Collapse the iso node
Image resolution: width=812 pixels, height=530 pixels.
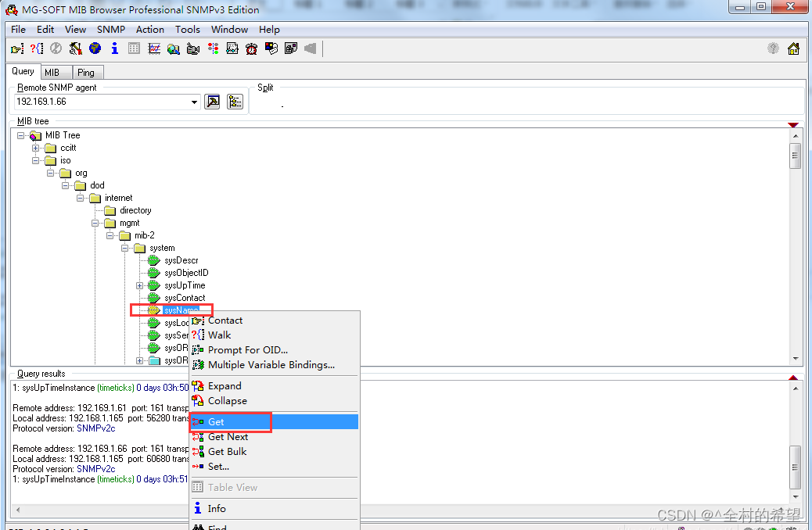(x=36, y=160)
